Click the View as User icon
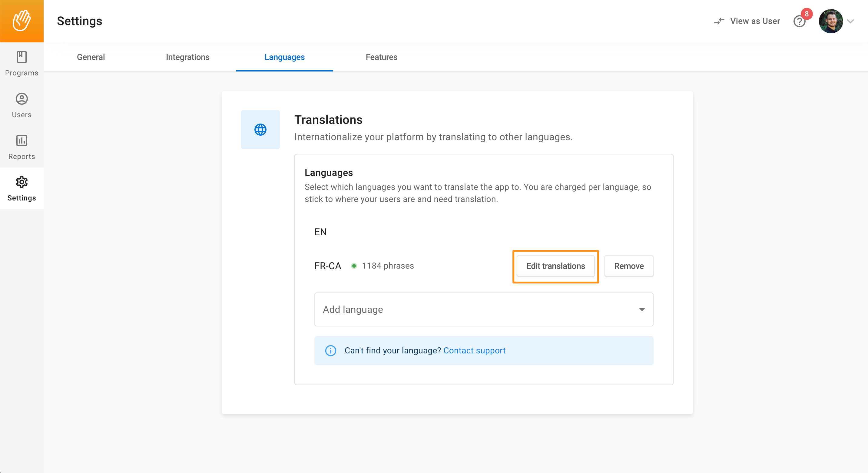Image resolution: width=868 pixels, height=473 pixels. [720, 21]
